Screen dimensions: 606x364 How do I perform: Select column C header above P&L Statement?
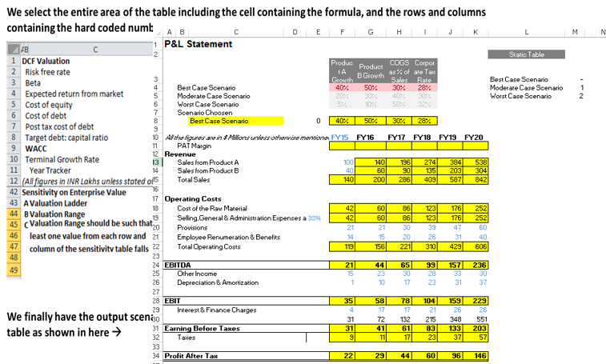[x=236, y=32]
